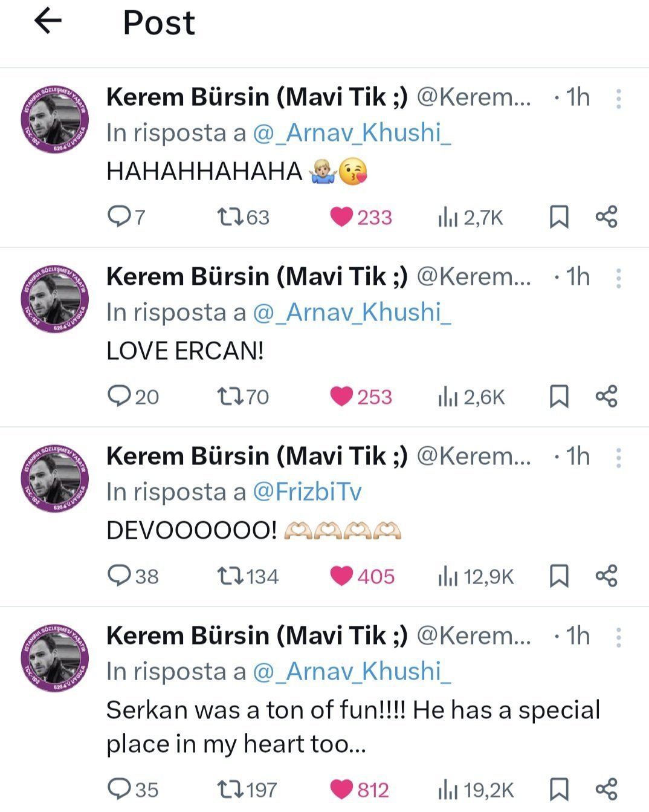This screenshot has height=812, width=649.
Task: Open avatar on the DEVOOOOOOO! tweet
Action: click(x=55, y=478)
